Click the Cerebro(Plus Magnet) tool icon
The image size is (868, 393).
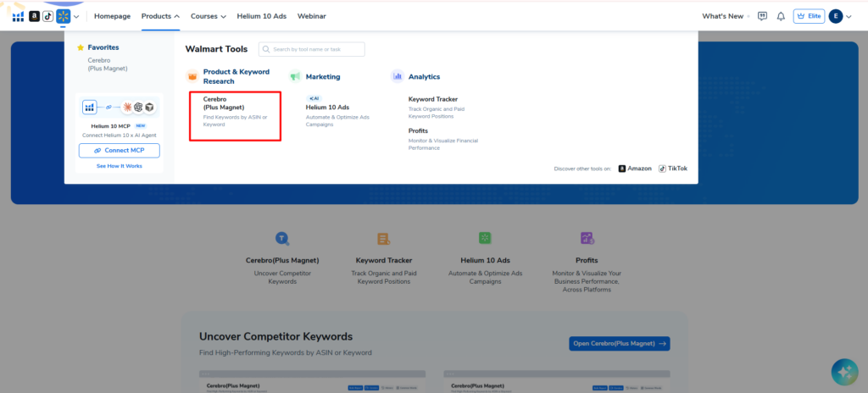[282, 239]
